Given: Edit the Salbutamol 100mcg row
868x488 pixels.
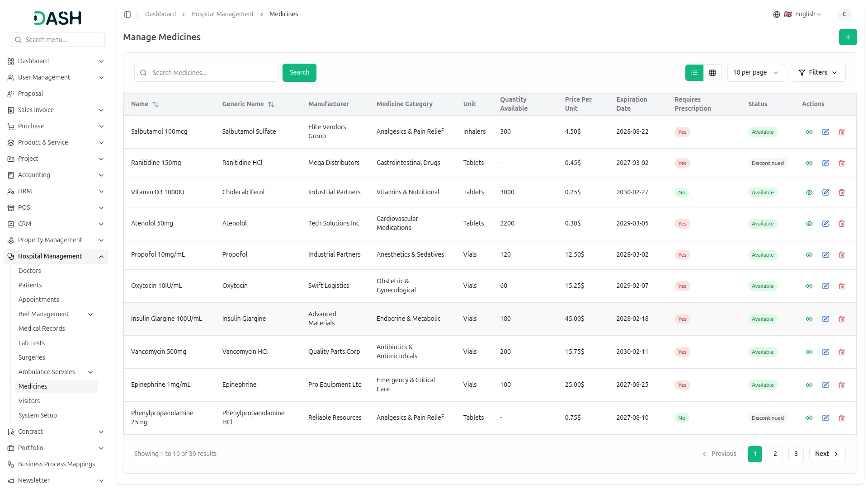Looking at the screenshot, I should tap(825, 132).
